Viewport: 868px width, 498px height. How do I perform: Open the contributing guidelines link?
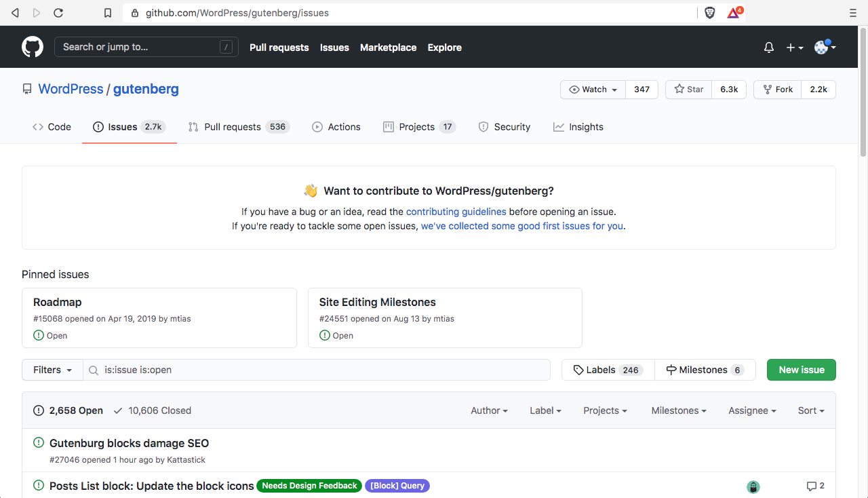[456, 211]
